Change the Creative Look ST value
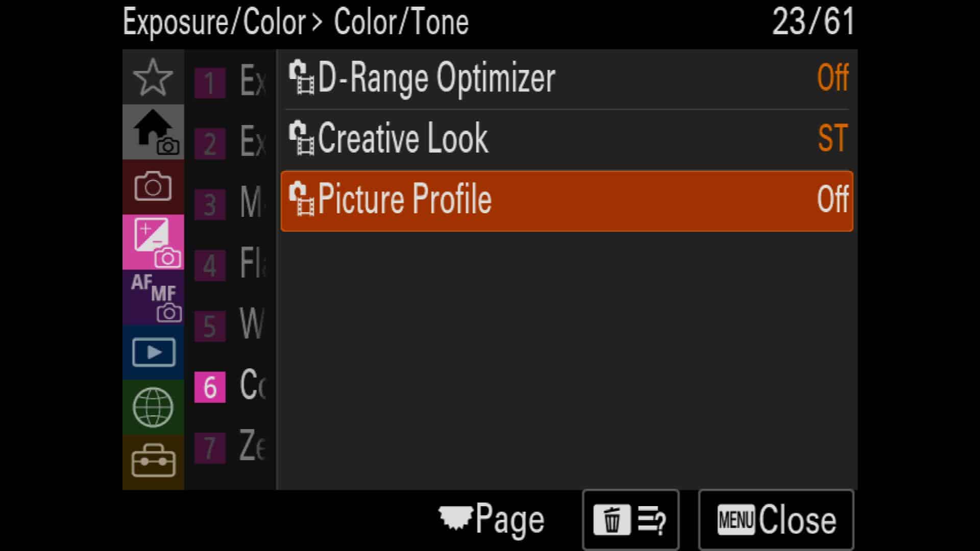980x551 pixels. tap(832, 138)
